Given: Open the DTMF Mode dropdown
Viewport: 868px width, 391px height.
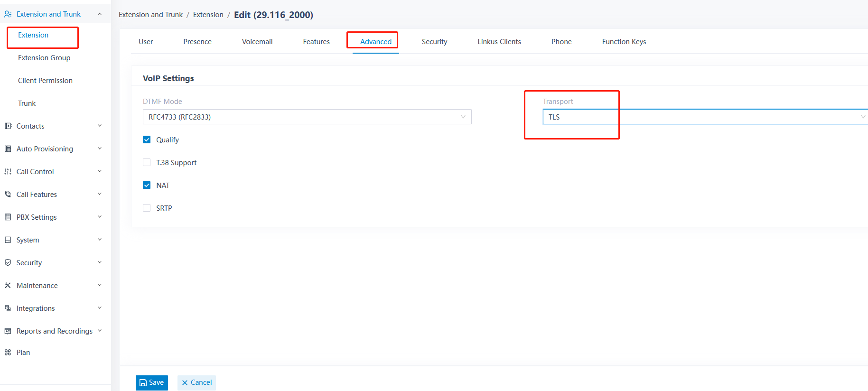Looking at the screenshot, I should tap(307, 117).
